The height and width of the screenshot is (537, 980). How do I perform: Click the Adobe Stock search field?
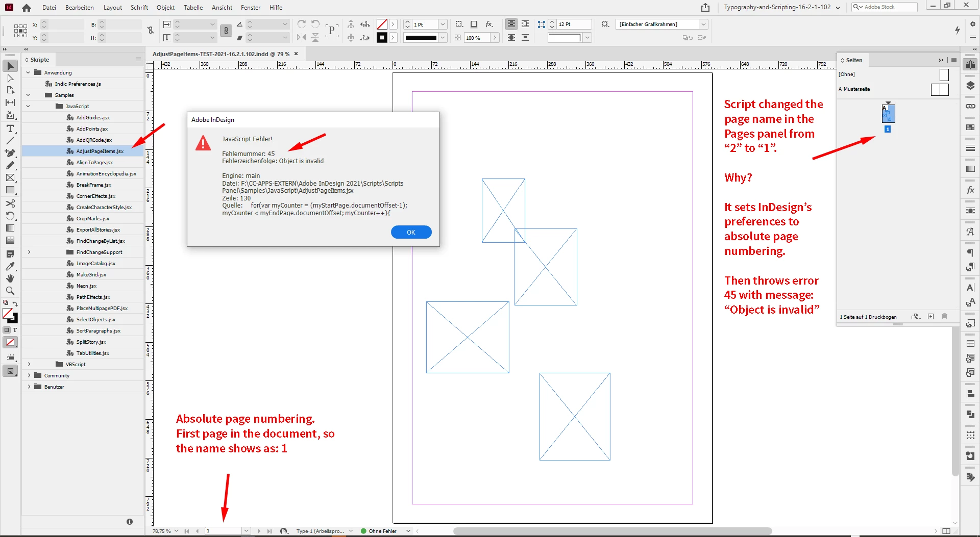tap(885, 7)
